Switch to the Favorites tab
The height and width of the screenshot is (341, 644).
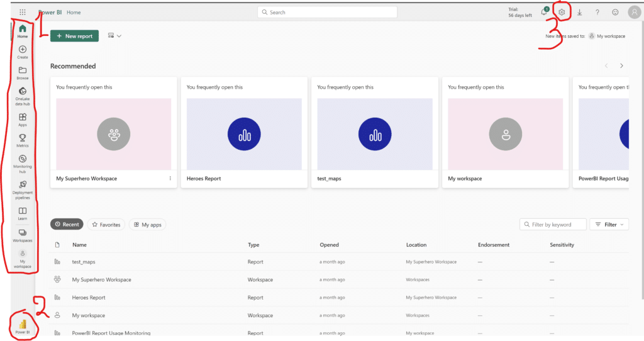point(106,225)
